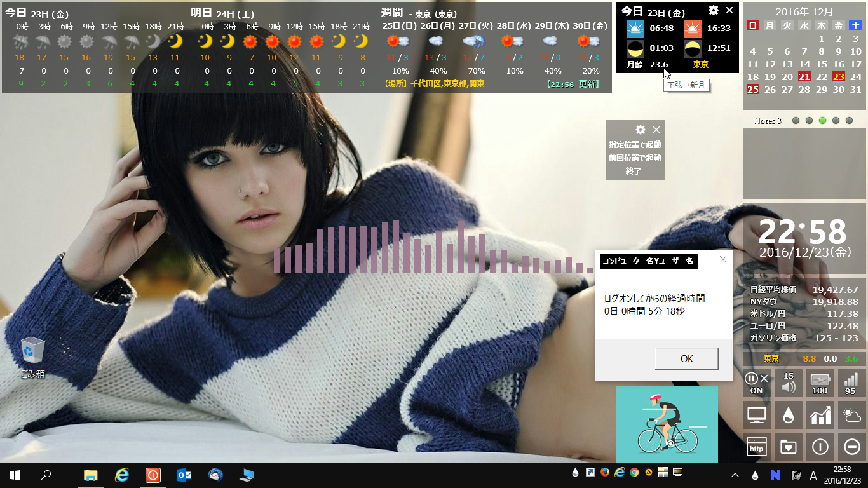Screen dimensions: 868x488
Task: Expand hidden system tray icons chevron
Action: tap(735, 475)
